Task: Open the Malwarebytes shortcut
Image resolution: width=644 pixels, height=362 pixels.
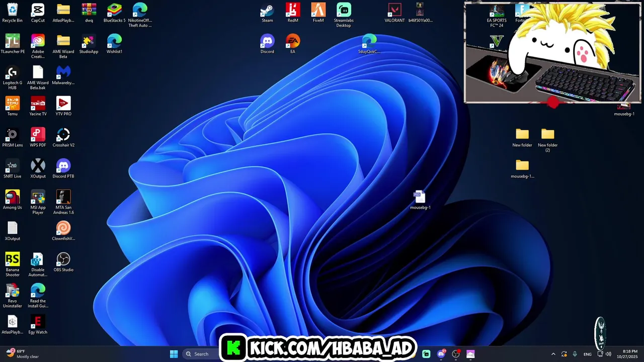Action: 63,75
